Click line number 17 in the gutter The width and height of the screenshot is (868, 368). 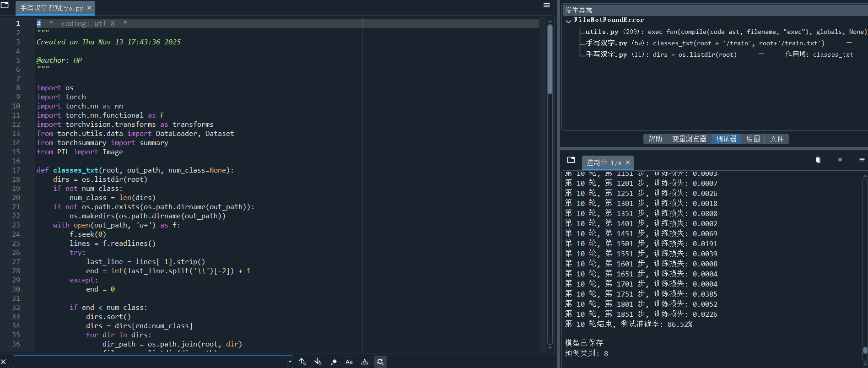coord(16,170)
